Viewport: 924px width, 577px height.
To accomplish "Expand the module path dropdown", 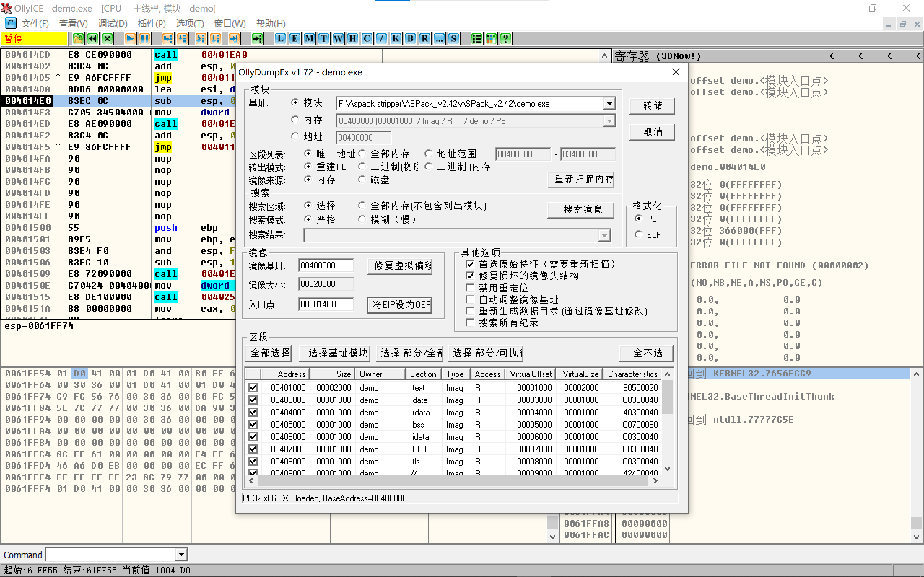I will [609, 104].
